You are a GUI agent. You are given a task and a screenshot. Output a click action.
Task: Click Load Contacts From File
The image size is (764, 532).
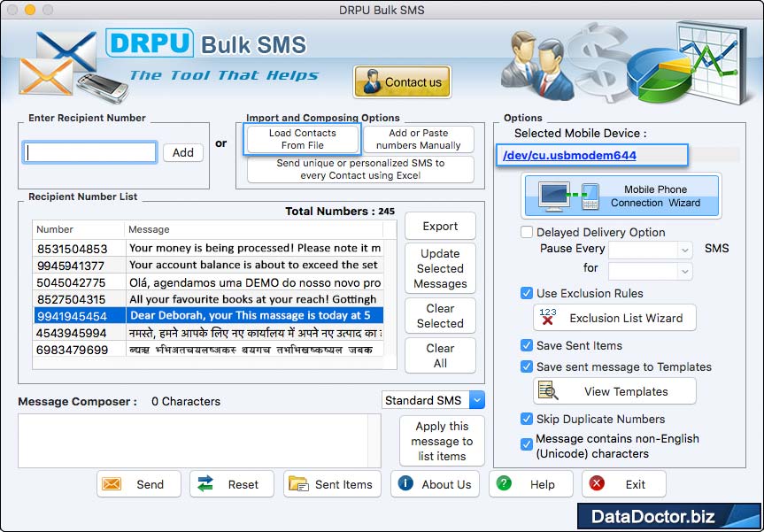pyautogui.click(x=302, y=139)
